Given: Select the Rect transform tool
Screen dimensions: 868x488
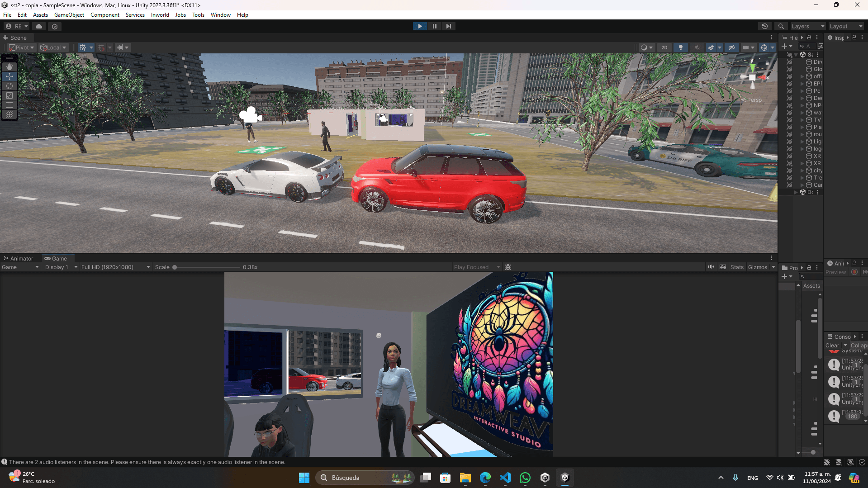Looking at the screenshot, I should (x=9, y=105).
